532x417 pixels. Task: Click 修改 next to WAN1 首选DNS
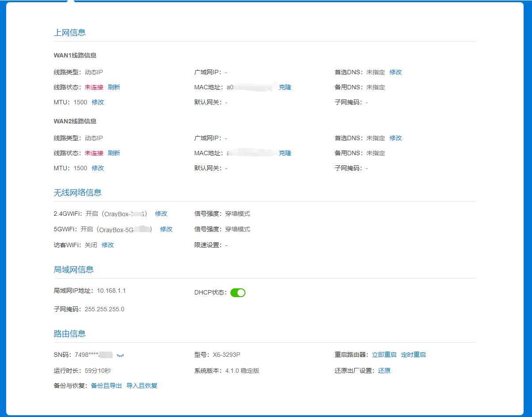click(395, 72)
